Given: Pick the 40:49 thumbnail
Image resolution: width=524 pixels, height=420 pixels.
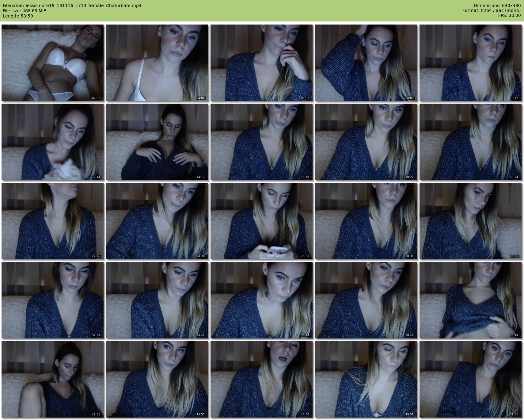Looking at the screenshot, I should tap(470, 300).
